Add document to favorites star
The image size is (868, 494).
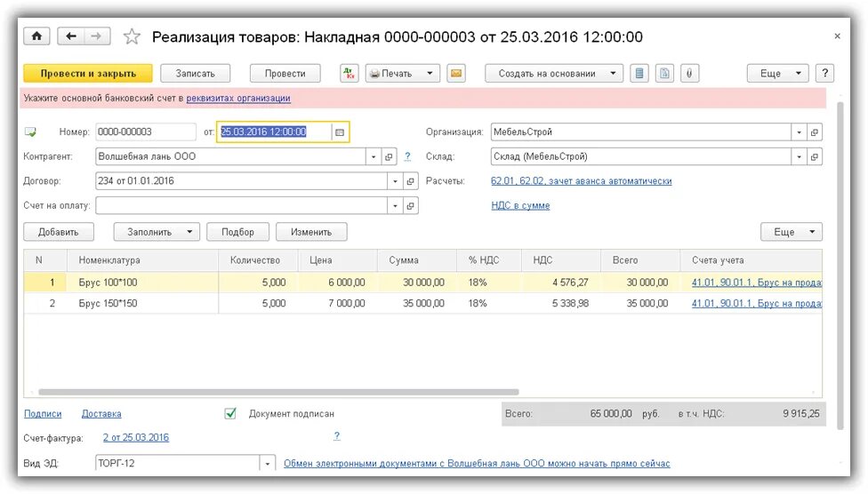[132, 37]
